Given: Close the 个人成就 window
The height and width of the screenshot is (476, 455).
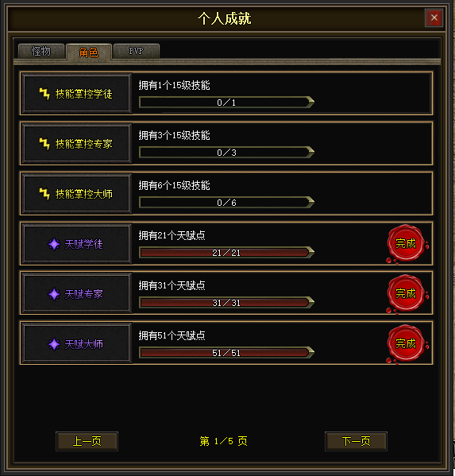Looking at the screenshot, I should pos(434,18).
